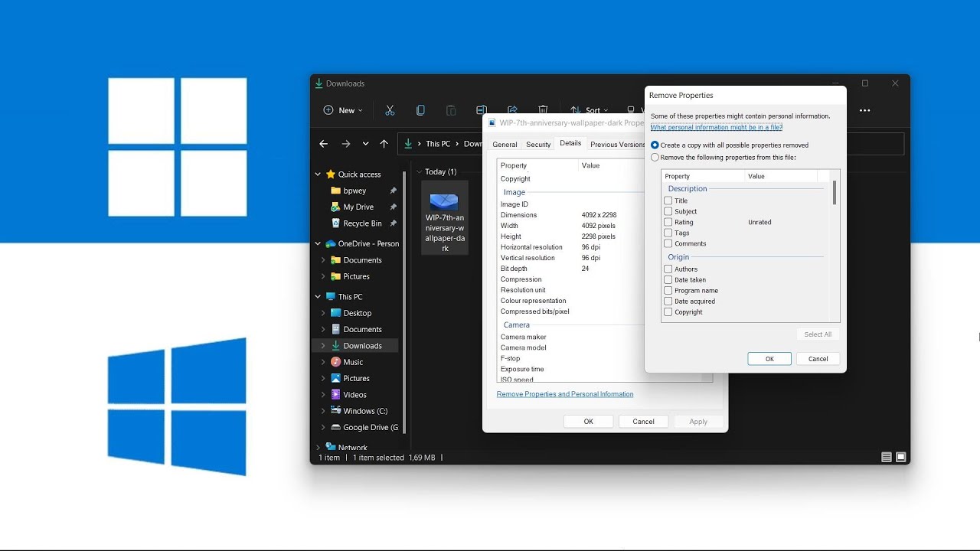
Task: Open the New dropdown in Explorer toolbar
Action: tap(343, 110)
